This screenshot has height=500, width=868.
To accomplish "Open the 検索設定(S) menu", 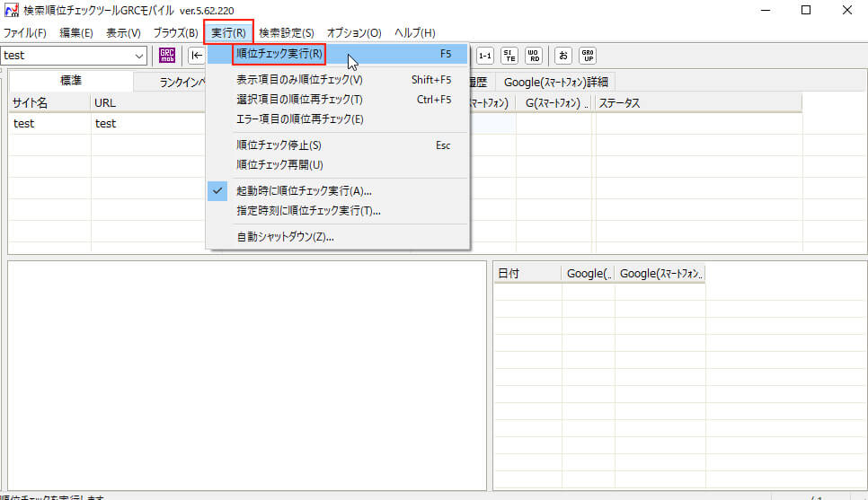I will (287, 32).
